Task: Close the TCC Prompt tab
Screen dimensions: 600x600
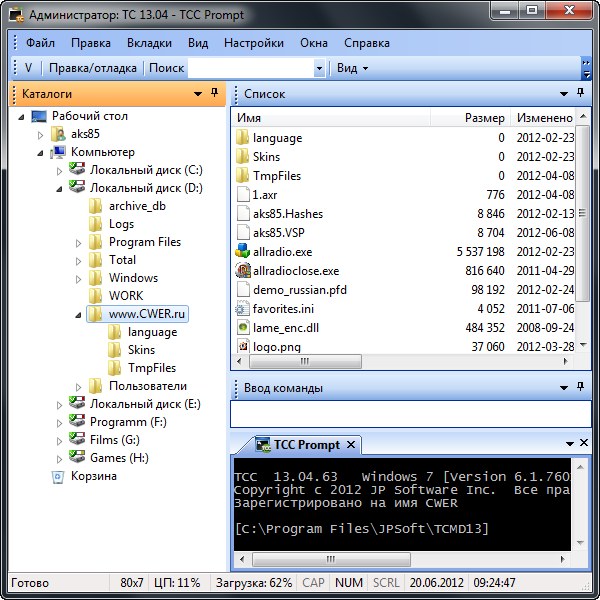Action: click(x=352, y=445)
